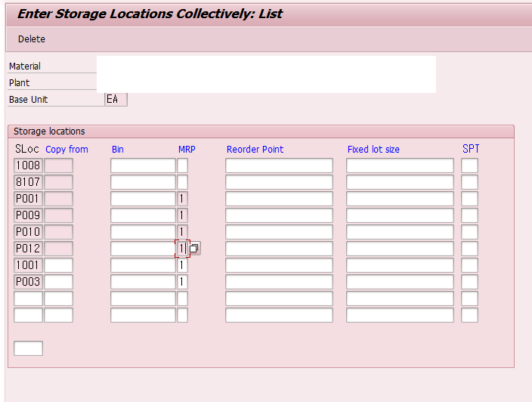Click the Bin column header
The image size is (532, 402).
tap(118, 150)
